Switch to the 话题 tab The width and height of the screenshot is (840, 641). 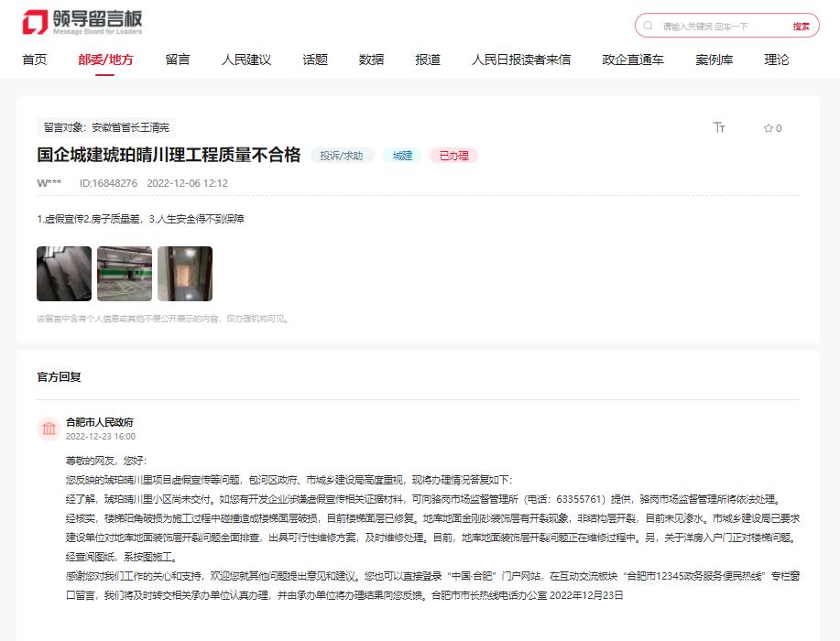(314, 59)
